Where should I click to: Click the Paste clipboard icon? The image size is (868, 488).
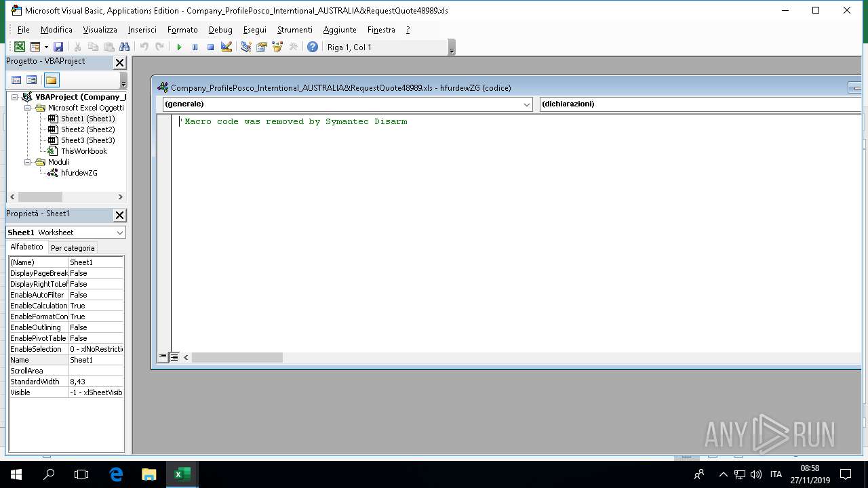click(108, 47)
